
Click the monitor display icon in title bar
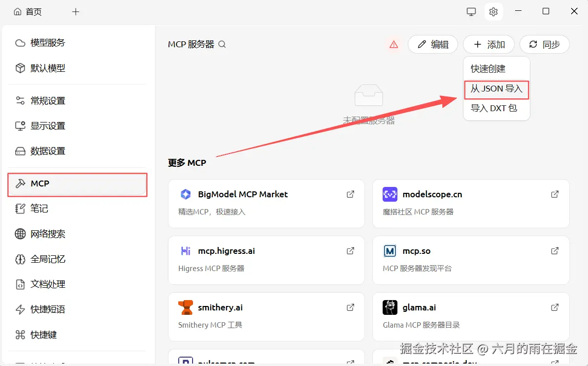click(x=471, y=12)
